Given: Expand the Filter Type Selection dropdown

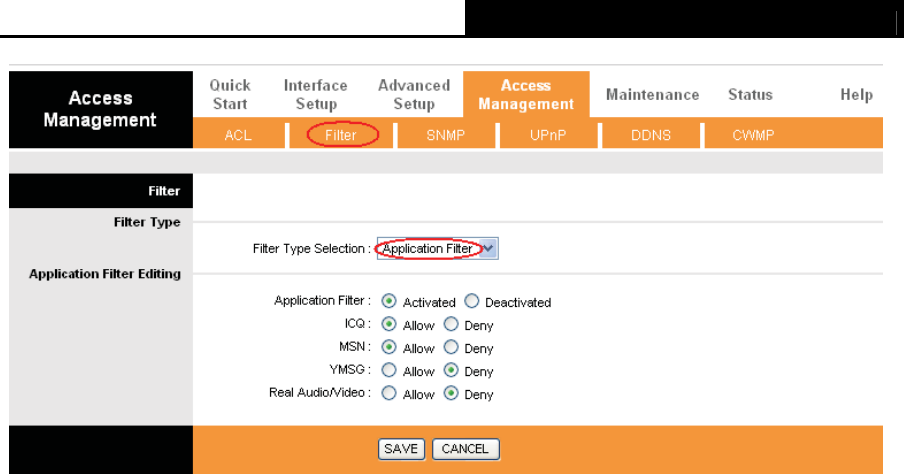Looking at the screenshot, I should [438, 249].
